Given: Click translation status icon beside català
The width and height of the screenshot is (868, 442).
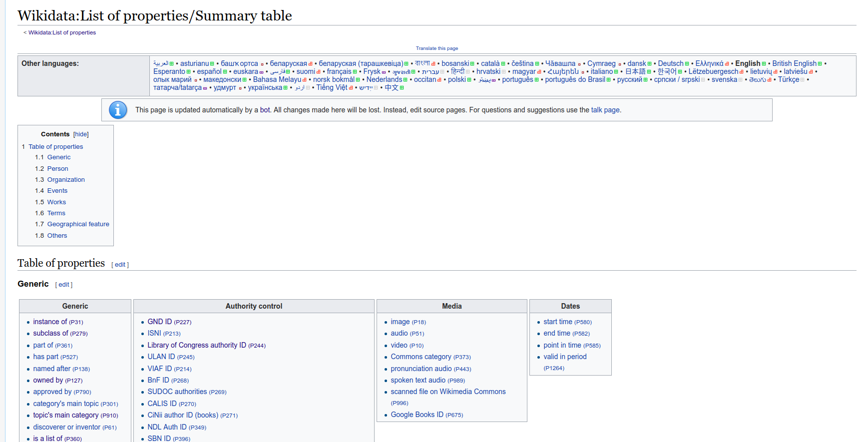Looking at the screenshot, I should 503,64.
